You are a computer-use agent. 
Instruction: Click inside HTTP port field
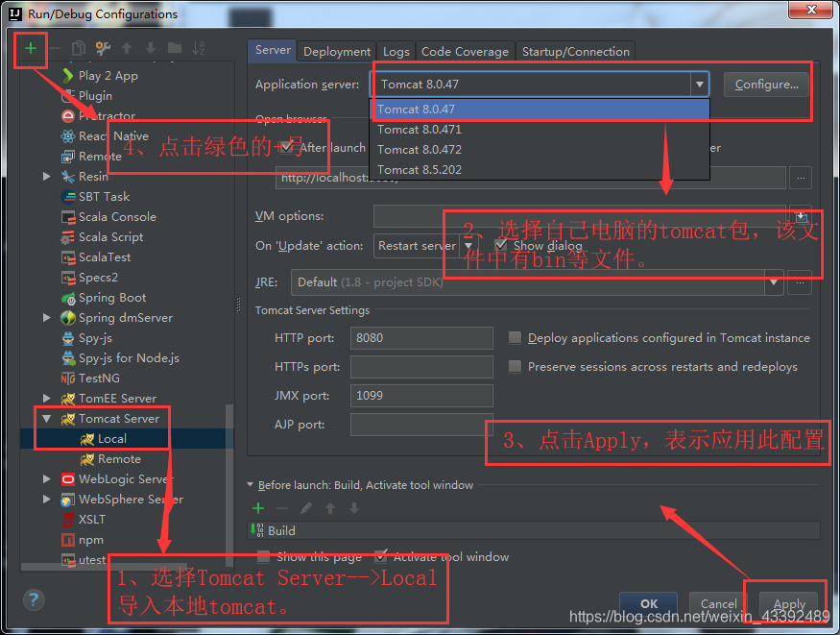click(x=421, y=338)
